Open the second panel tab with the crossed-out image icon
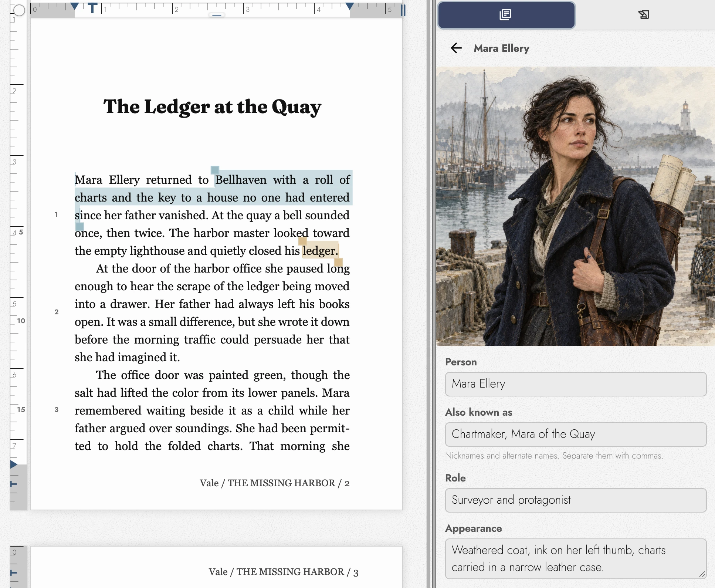Viewport: 715px width, 588px height. (x=644, y=15)
